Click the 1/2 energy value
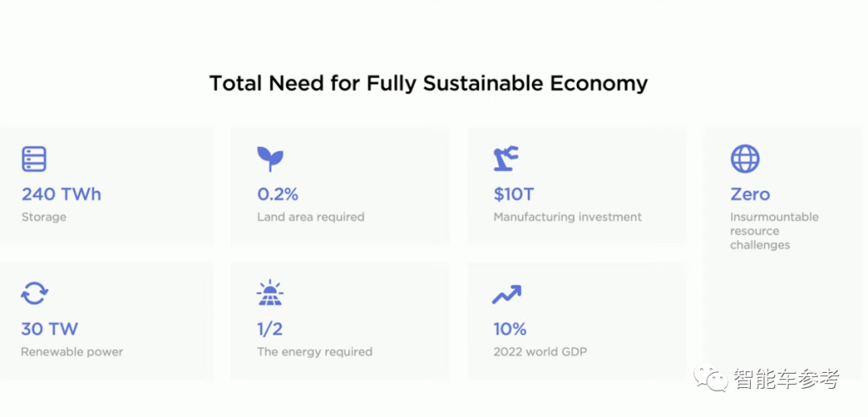This screenshot has height=417, width=868. click(x=270, y=329)
